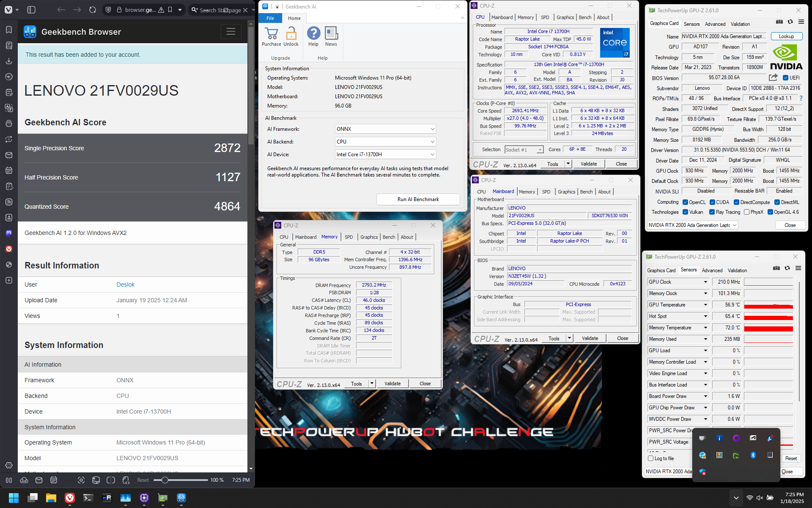812x508 pixels.
Task: Expand the GPU Temperature sensor dropdown
Action: (x=705, y=305)
